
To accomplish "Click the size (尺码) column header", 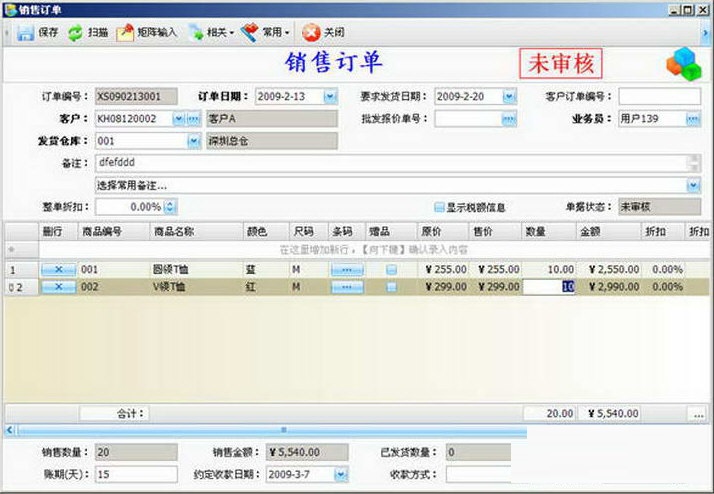I will point(309,232).
